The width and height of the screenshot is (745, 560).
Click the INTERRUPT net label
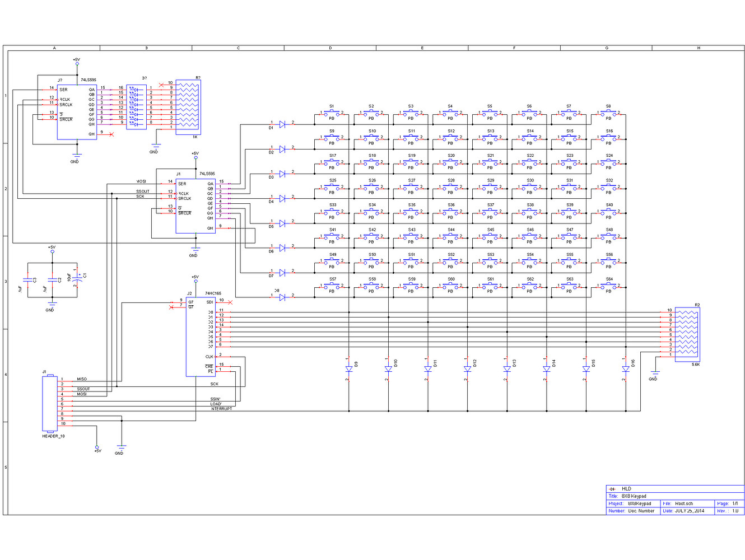coord(223,408)
